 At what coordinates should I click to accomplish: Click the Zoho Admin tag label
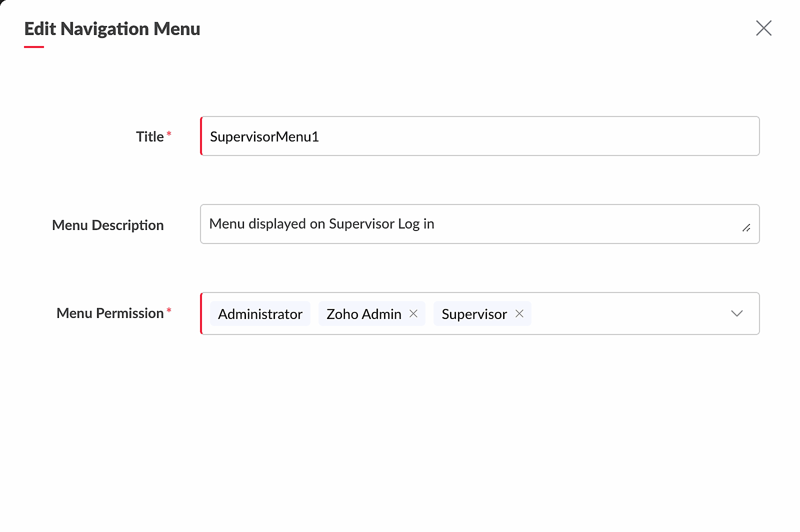click(x=363, y=314)
